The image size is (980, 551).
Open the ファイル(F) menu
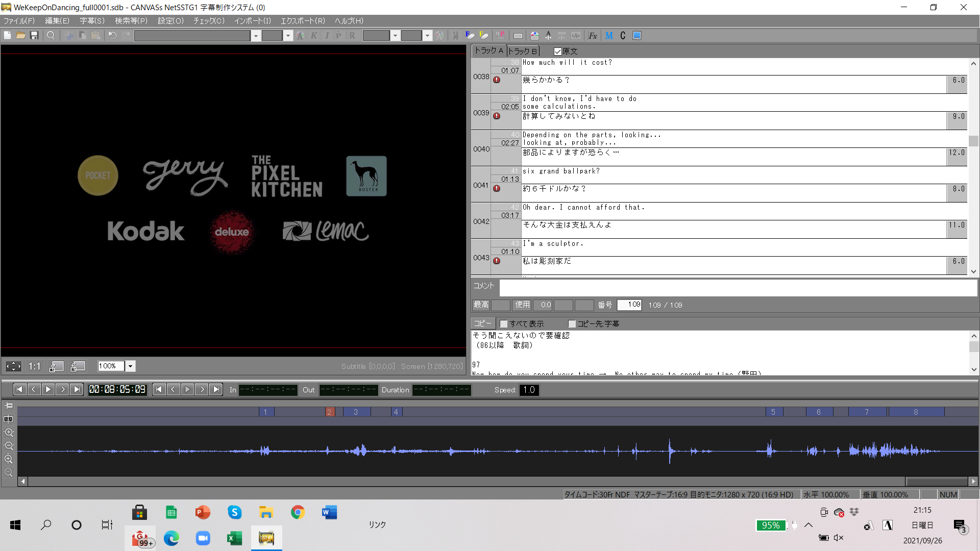pyautogui.click(x=19, y=21)
